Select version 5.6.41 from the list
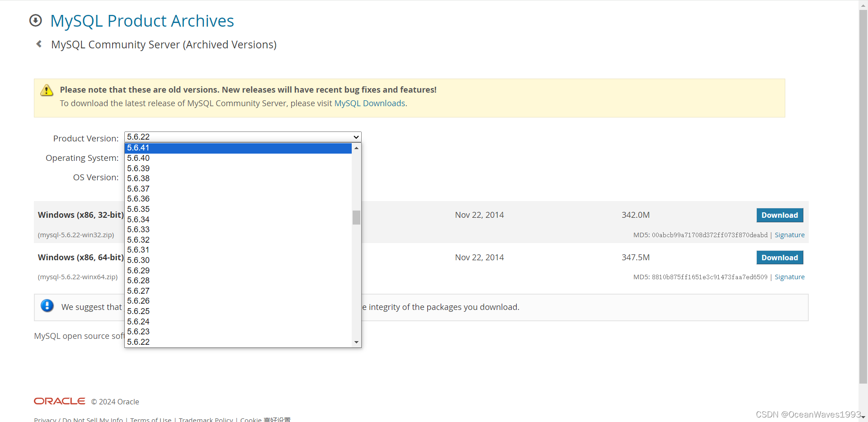The image size is (868, 422). [238, 148]
